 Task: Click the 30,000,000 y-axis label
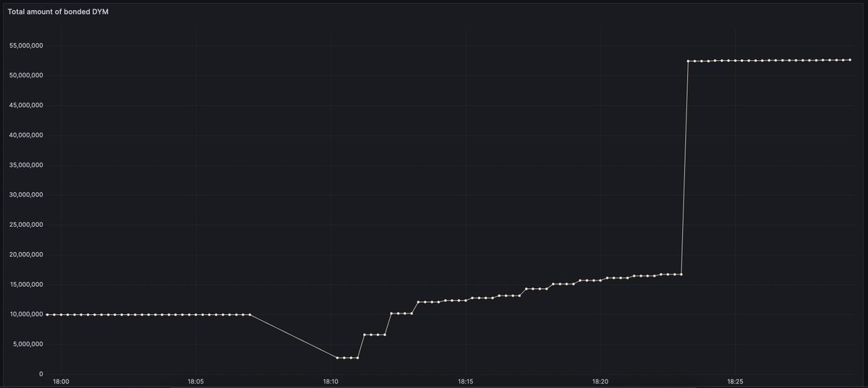point(27,195)
